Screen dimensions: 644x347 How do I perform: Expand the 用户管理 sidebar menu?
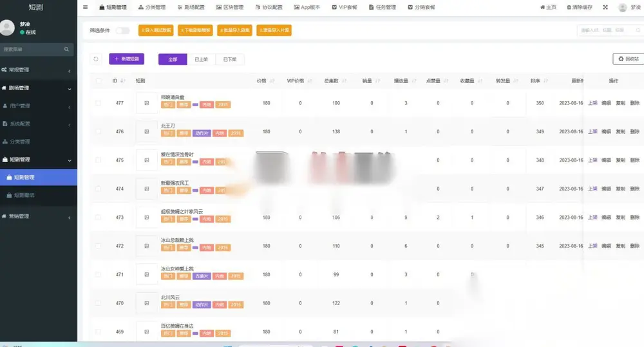pyautogui.click(x=38, y=106)
